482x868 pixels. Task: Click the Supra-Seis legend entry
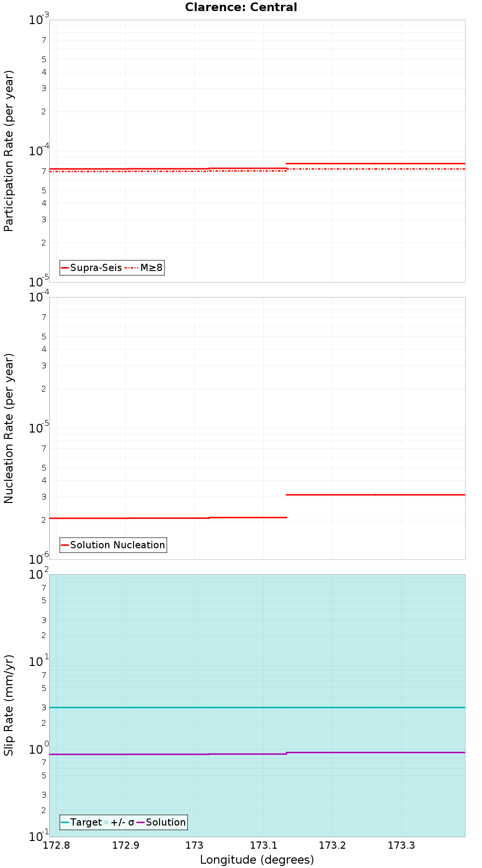coord(91,268)
